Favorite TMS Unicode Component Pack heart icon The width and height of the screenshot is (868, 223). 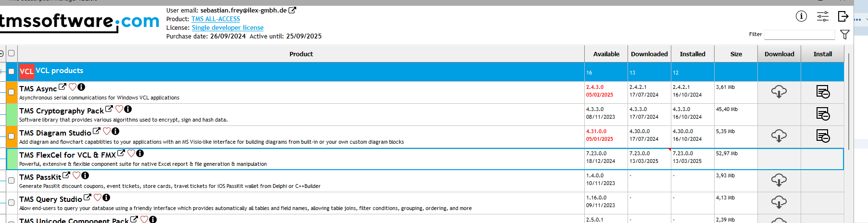click(144, 220)
